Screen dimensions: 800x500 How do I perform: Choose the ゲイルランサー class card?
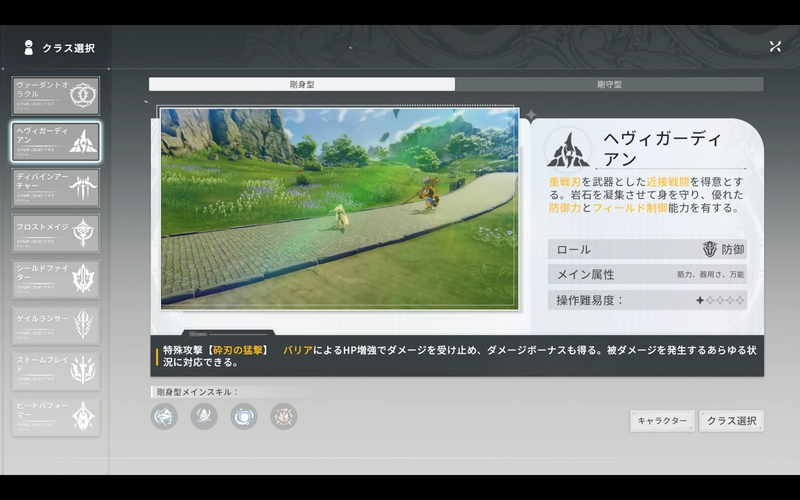pos(56,325)
